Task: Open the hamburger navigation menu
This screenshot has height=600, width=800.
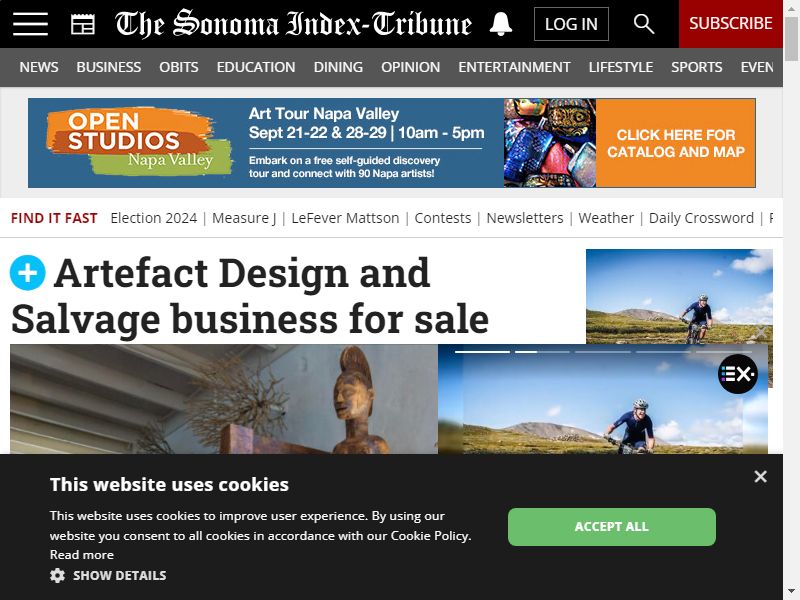Action: (x=31, y=24)
